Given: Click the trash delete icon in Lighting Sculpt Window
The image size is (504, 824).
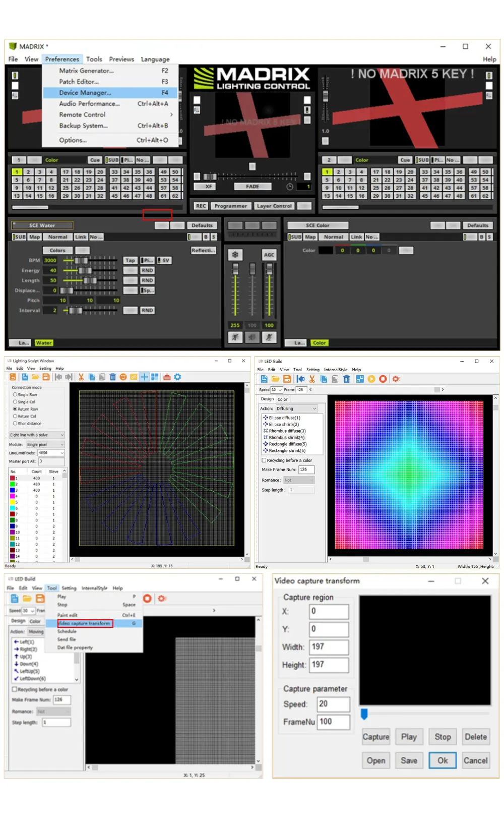Looking at the screenshot, I should (x=112, y=377).
